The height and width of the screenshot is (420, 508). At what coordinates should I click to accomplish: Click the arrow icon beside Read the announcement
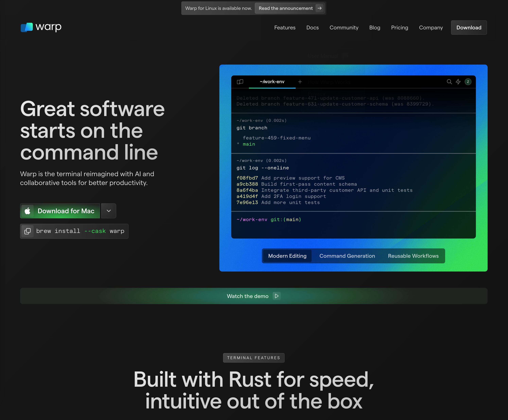pos(320,8)
